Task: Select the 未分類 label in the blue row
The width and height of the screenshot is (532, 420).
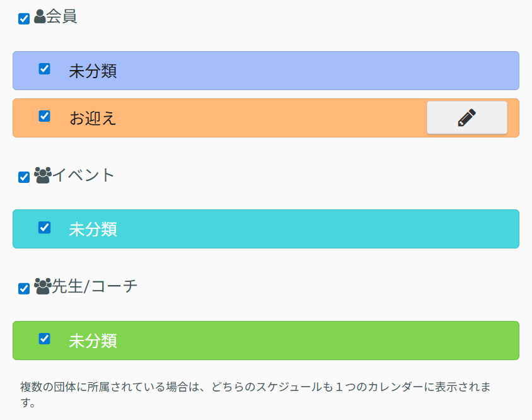Action: click(93, 71)
